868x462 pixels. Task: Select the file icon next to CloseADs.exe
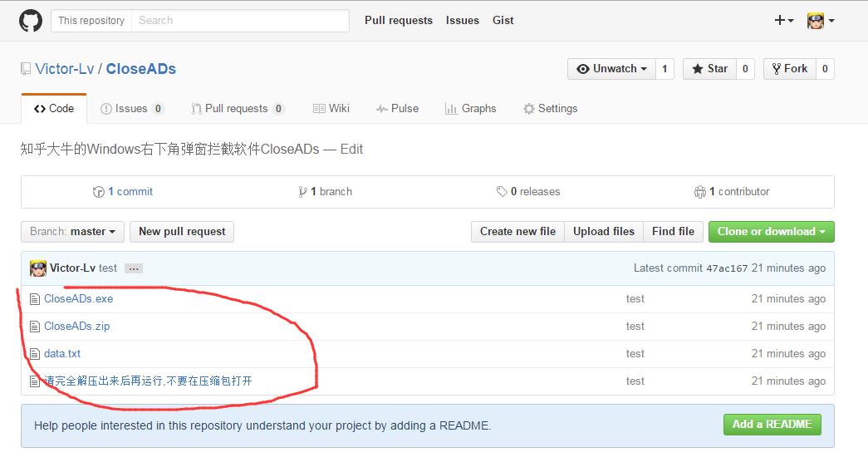coord(34,299)
